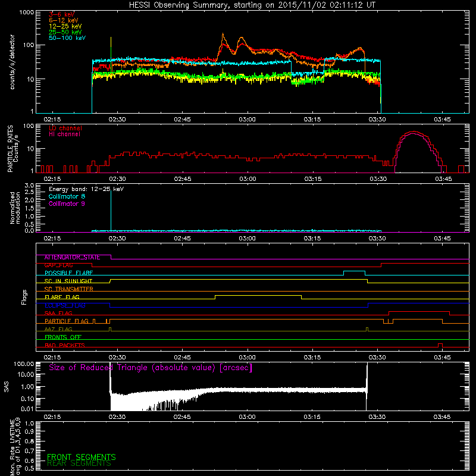The image size is (476, 476).
Task: Click the ATTENUATOR_STATE flag label
Action: 72,258
